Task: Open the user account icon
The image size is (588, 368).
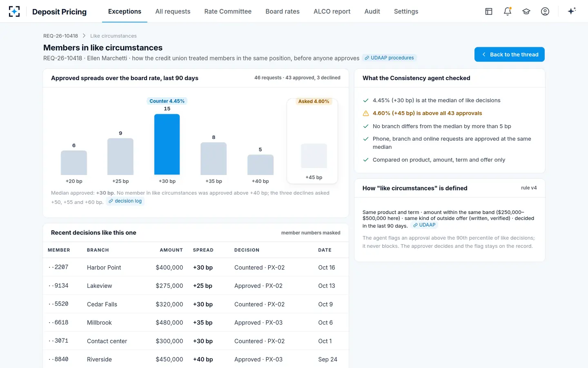Action: point(545,11)
